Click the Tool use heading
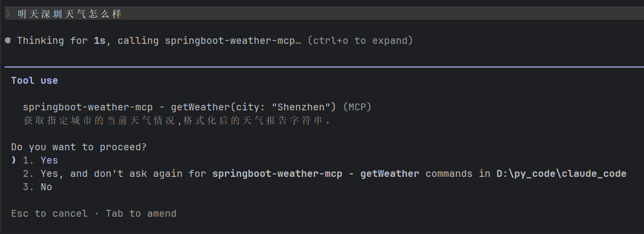This screenshot has height=234, width=644. 35,80
